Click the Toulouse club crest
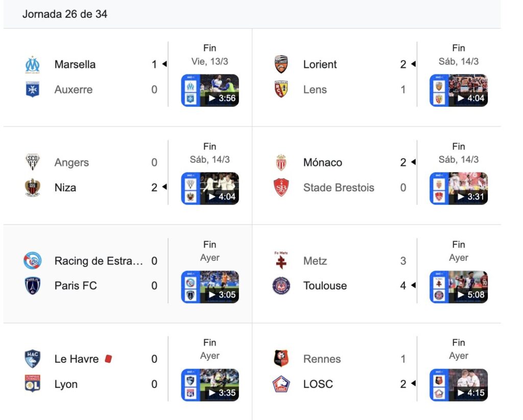The height and width of the screenshot is (420, 523). click(281, 285)
